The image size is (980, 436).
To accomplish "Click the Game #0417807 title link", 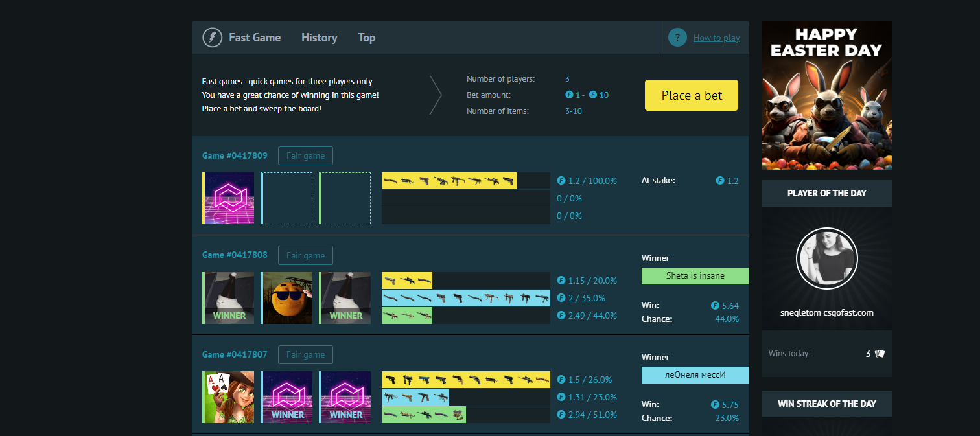I will (x=235, y=354).
